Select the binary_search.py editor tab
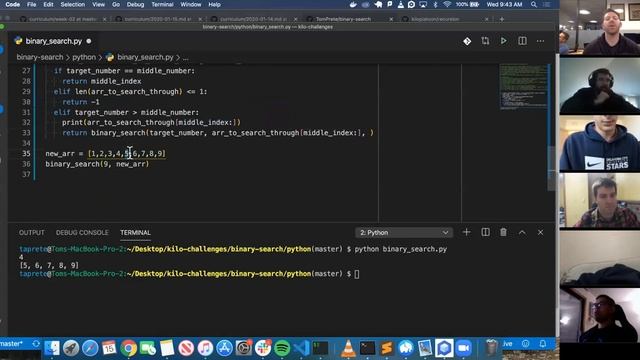Screen dimensions: 640x360 [x=53, y=41]
